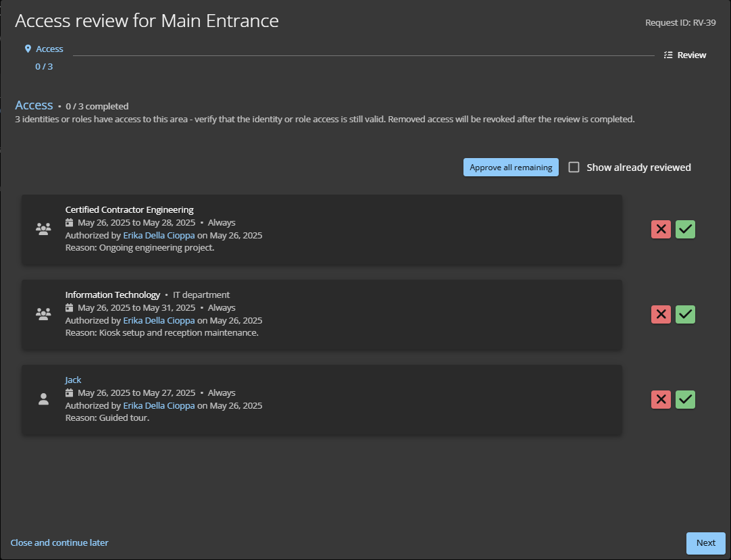Open Erika Della Cioppa link in Jack's entry

click(159, 406)
